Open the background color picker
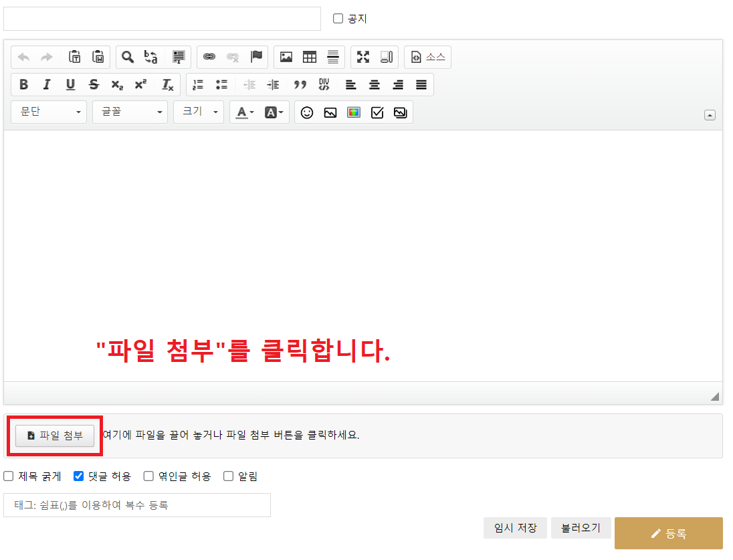 (x=274, y=112)
